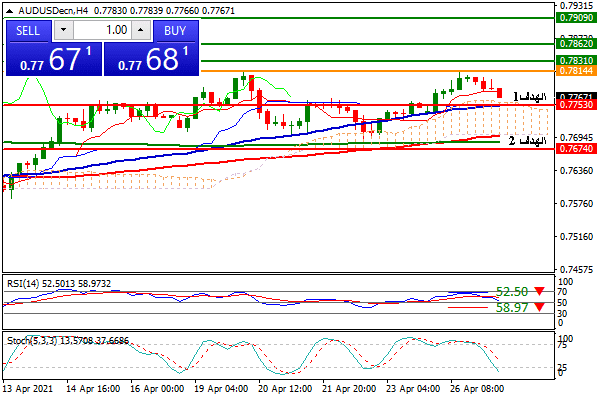Click the sell price 0.77 67 panel
The width and height of the screenshot is (600, 400).
point(54,59)
